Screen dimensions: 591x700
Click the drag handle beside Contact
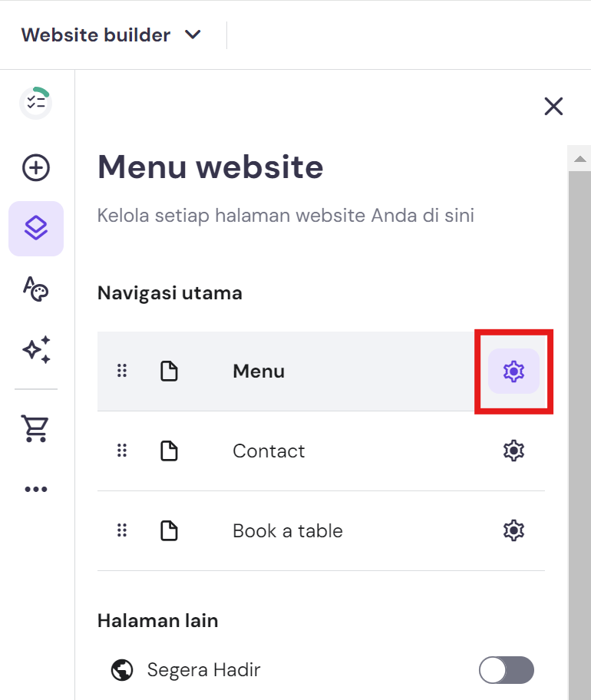pos(122,451)
